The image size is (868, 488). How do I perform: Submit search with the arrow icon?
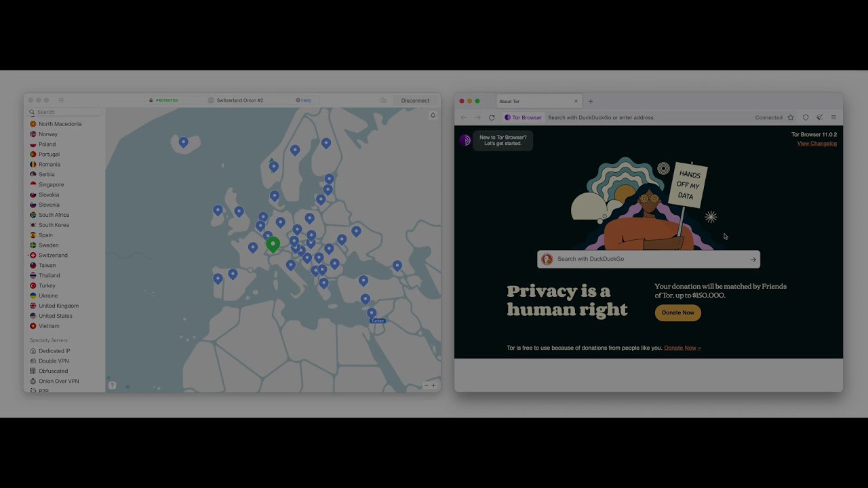tap(753, 259)
